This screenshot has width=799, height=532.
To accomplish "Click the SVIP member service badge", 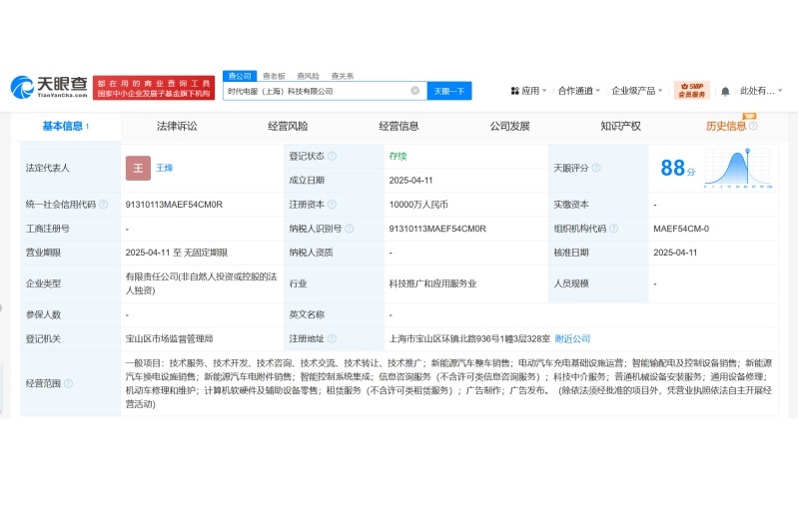I will click(x=692, y=91).
